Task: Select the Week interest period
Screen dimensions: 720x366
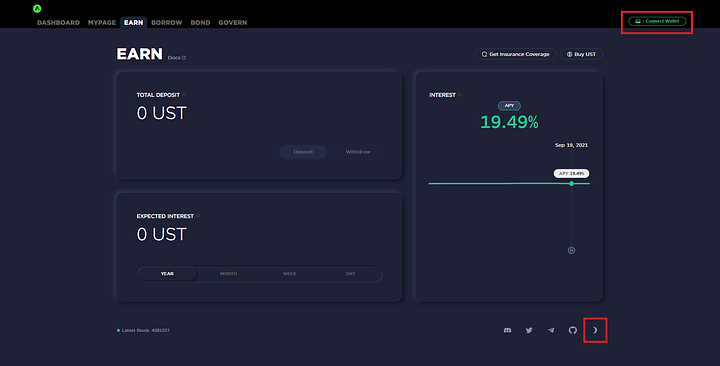Action: [289, 274]
